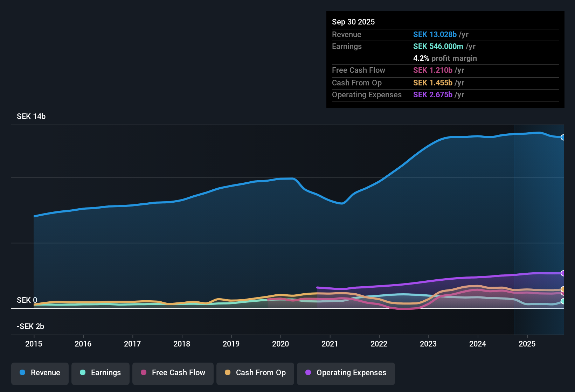This screenshot has height=392, width=575.
Task: Hide the Free Cash Flow series
Action: pos(173,373)
